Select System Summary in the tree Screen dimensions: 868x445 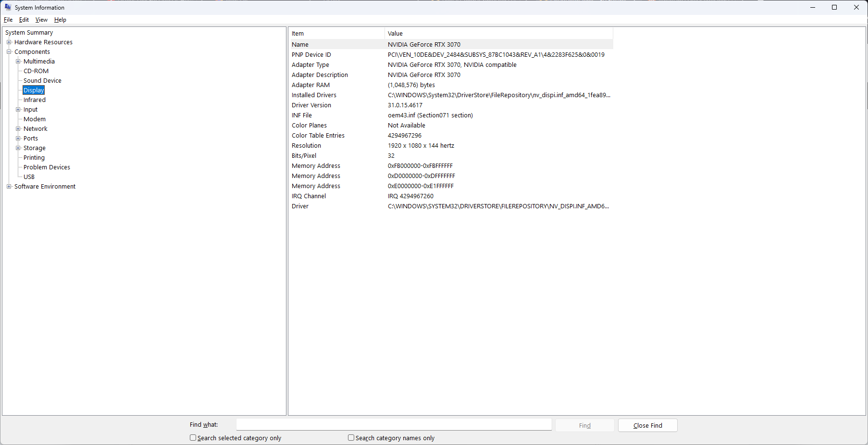tap(29, 33)
